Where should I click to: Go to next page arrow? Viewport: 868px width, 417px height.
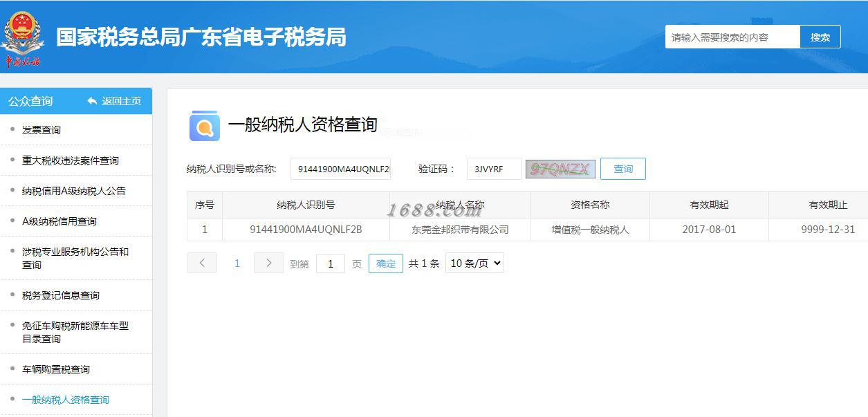click(269, 263)
